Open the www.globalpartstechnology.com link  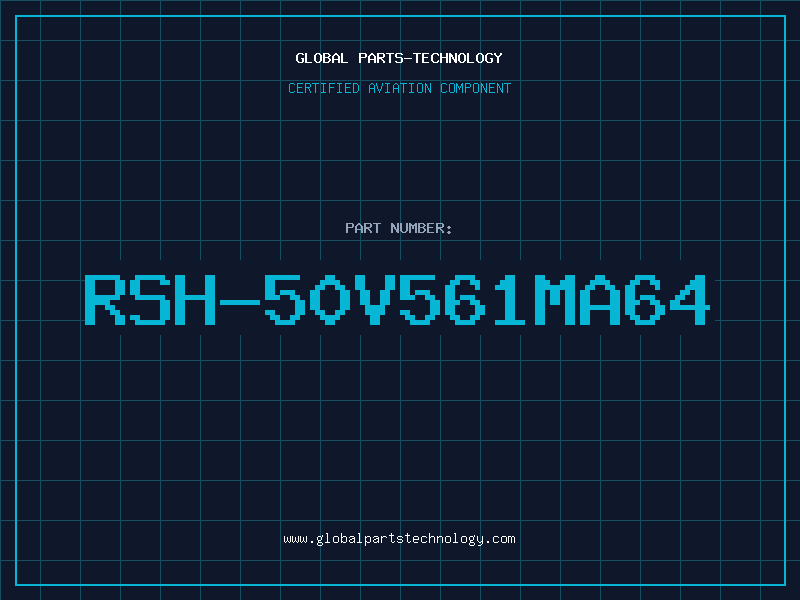(399, 539)
